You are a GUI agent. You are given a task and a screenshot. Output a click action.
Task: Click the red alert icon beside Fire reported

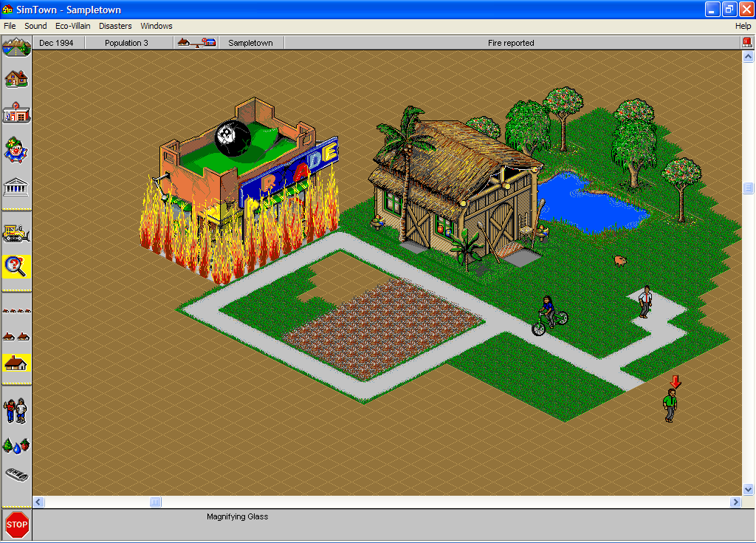click(x=748, y=42)
